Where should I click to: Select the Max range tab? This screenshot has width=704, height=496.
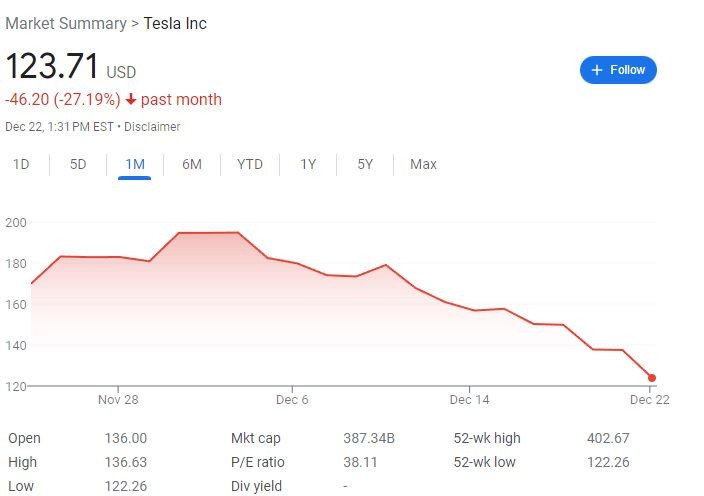tap(423, 164)
